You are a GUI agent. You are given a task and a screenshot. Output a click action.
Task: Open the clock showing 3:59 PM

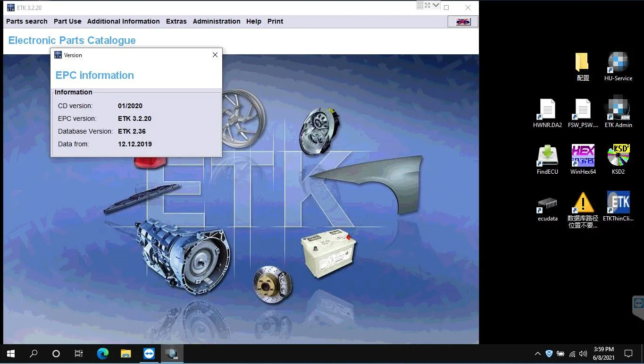click(x=603, y=354)
